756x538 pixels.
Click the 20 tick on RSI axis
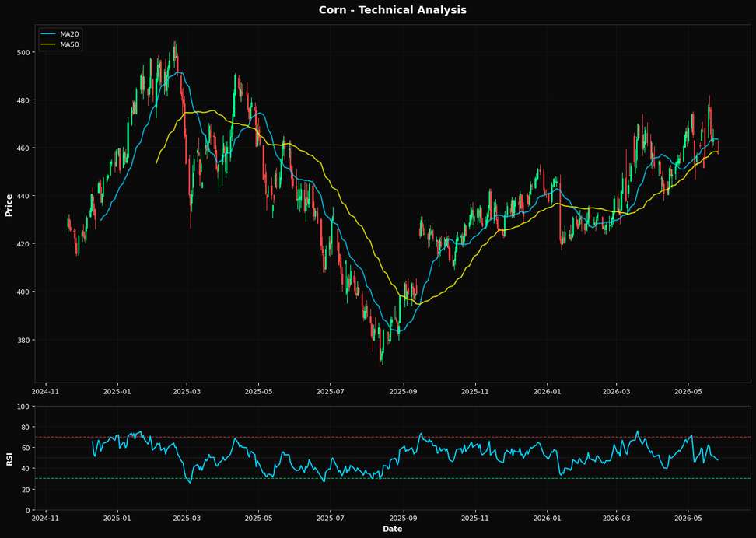[26, 489]
